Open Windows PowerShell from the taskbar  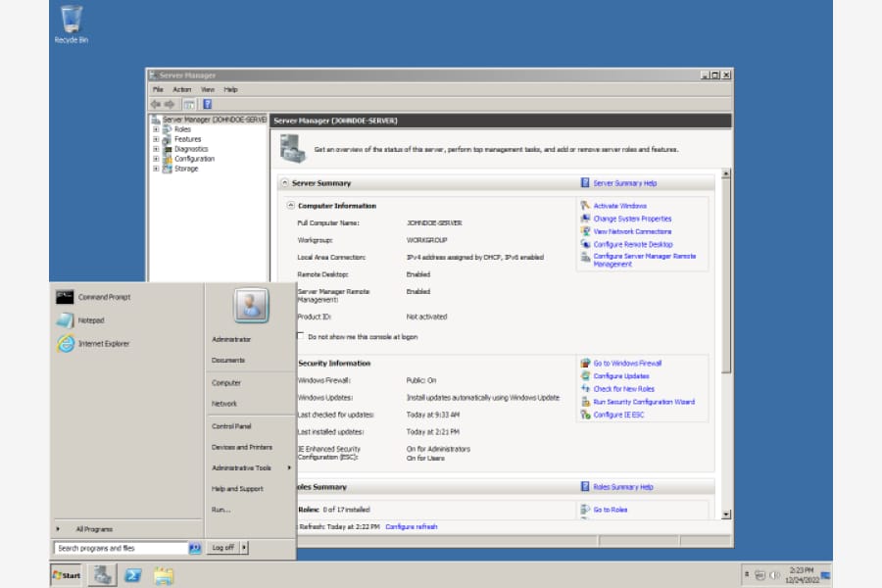click(x=133, y=575)
